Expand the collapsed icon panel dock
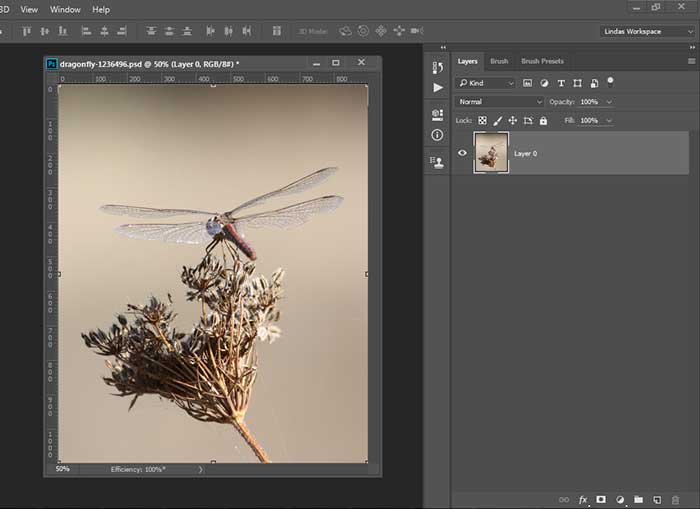Image resolution: width=700 pixels, height=509 pixels. (443, 47)
